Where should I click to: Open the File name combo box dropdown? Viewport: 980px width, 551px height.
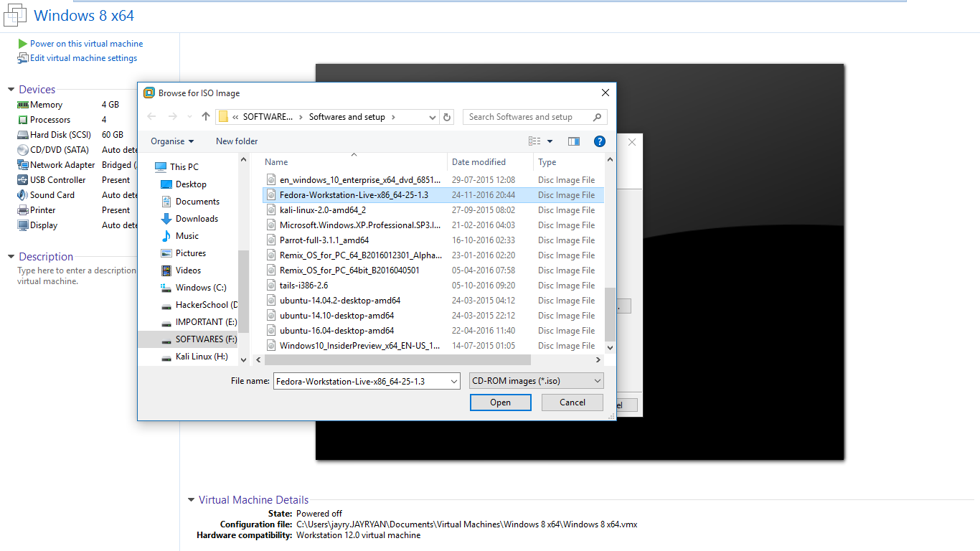(x=453, y=381)
